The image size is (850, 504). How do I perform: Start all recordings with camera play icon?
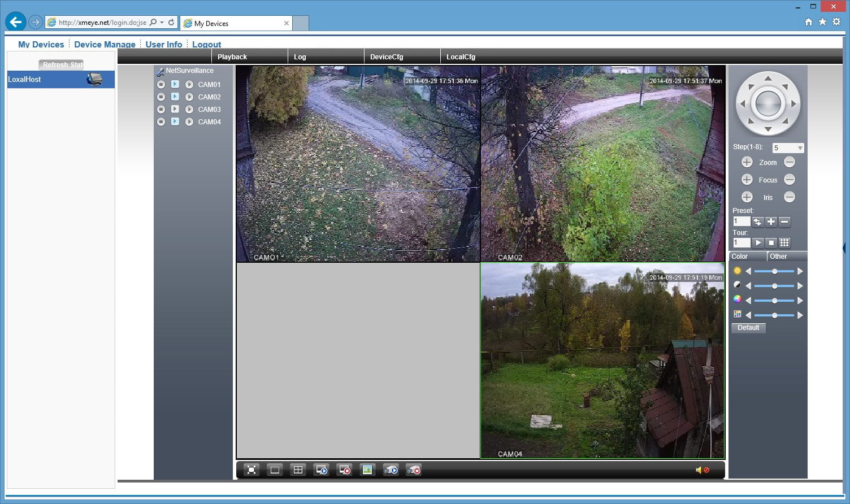391,470
